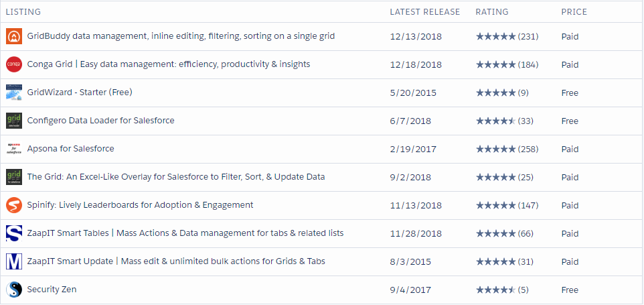This screenshot has height=305, width=644.
Task: Click the GridBuddy orange app icon
Action: (x=14, y=36)
